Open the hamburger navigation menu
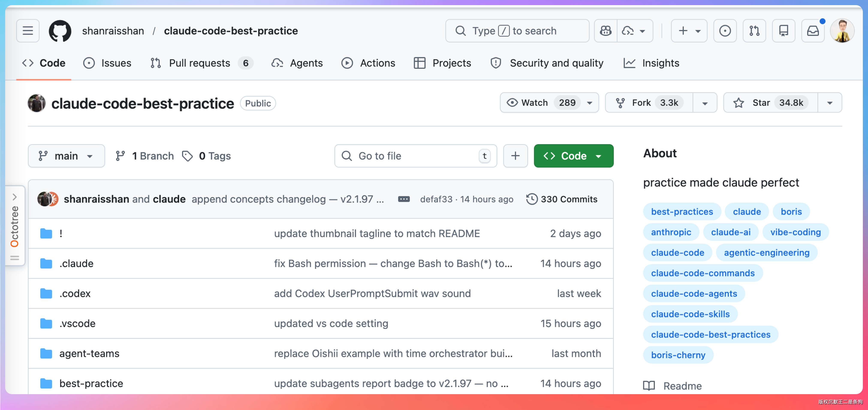The width and height of the screenshot is (868, 410). tap(28, 31)
